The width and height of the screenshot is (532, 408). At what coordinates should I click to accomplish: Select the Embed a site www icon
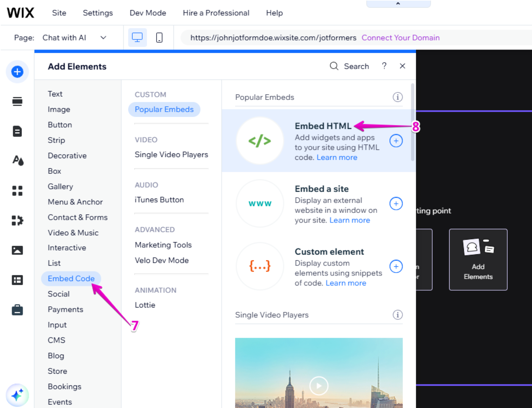260,203
